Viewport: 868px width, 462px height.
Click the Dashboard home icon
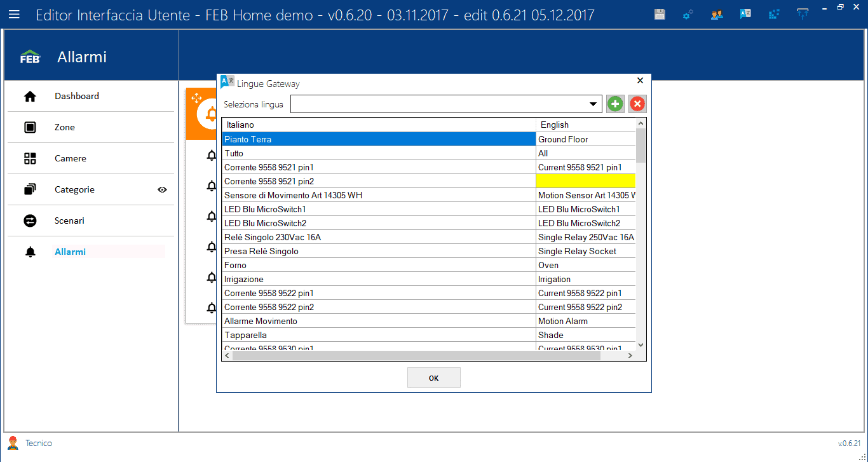point(30,97)
